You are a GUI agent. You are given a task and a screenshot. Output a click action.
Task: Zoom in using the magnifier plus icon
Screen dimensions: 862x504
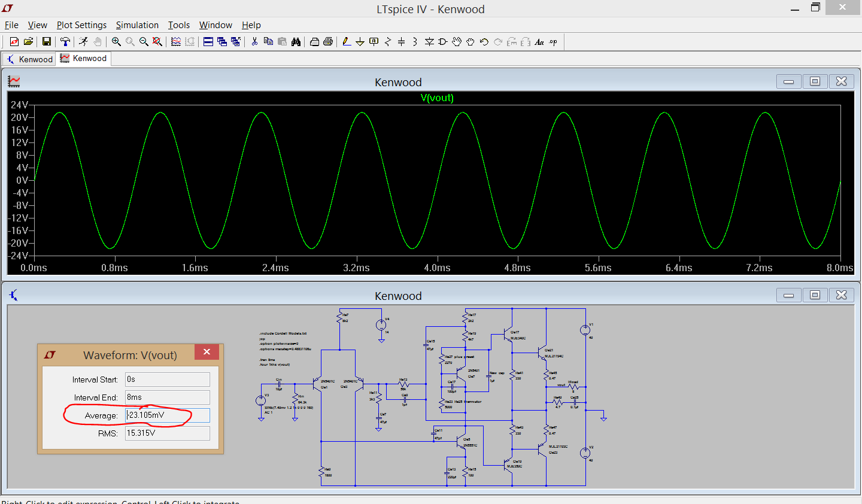coord(116,41)
